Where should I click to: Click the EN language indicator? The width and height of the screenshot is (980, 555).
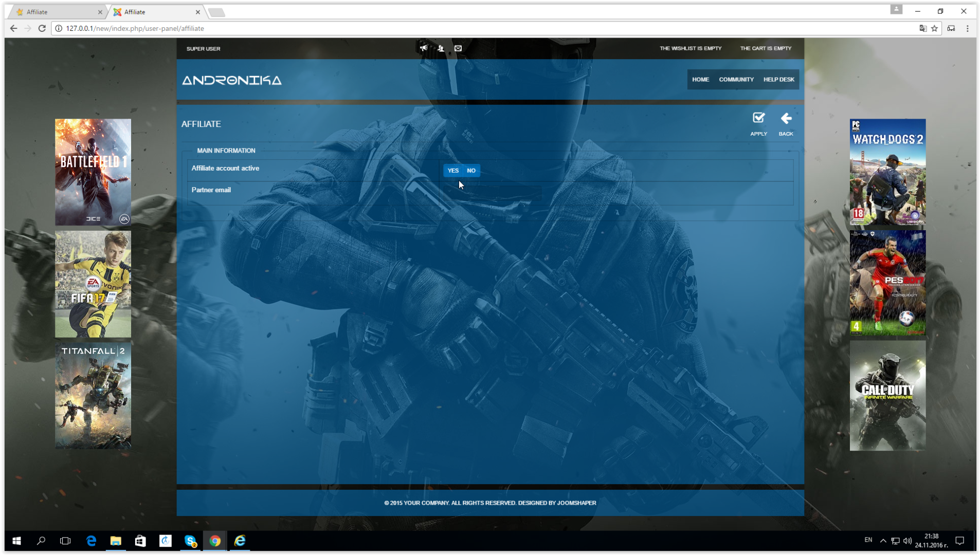click(x=868, y=540)
